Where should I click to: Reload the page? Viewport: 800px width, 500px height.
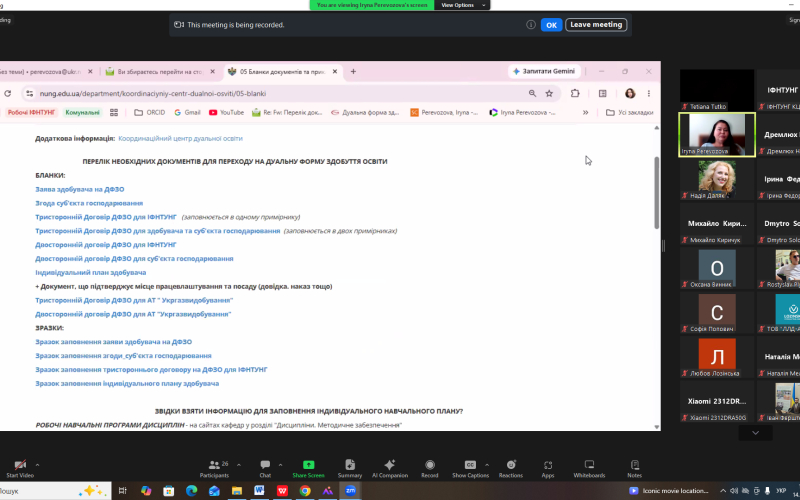pyautogui.click(x=7, y=93)
